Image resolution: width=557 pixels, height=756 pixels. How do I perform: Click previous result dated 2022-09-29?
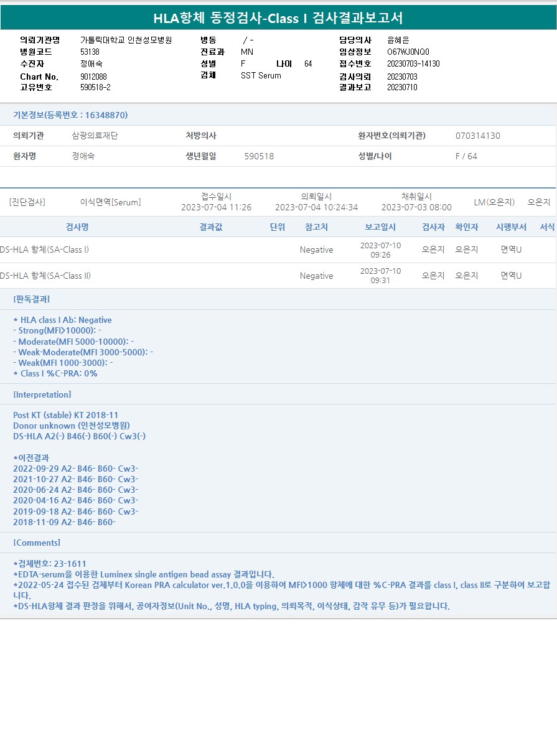click(x=76, y=469)
